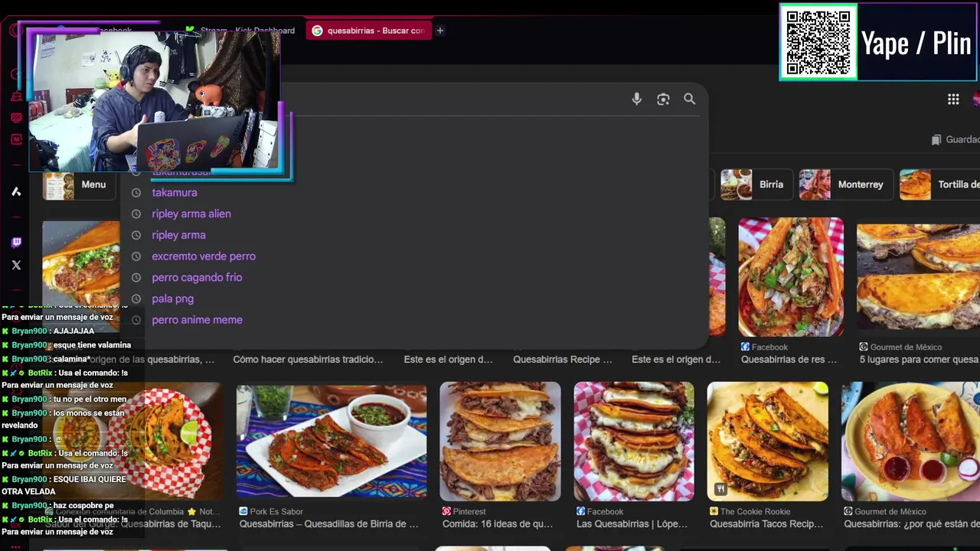Filter images by Monterrey chip

point(844,184)
